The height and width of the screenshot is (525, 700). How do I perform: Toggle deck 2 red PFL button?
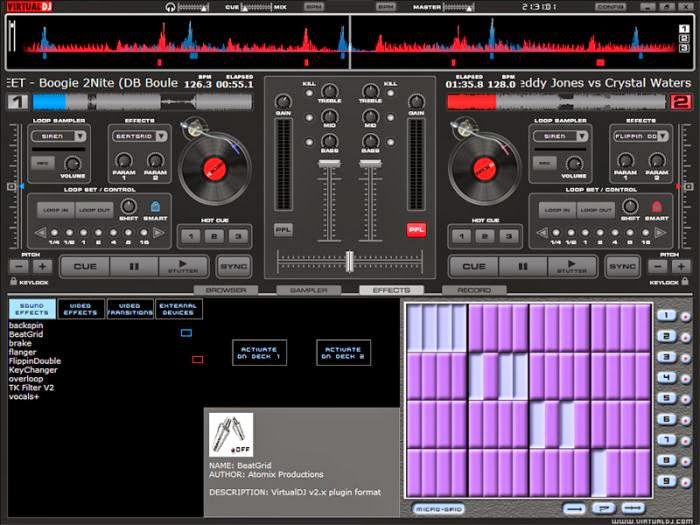tap(416, 230)
